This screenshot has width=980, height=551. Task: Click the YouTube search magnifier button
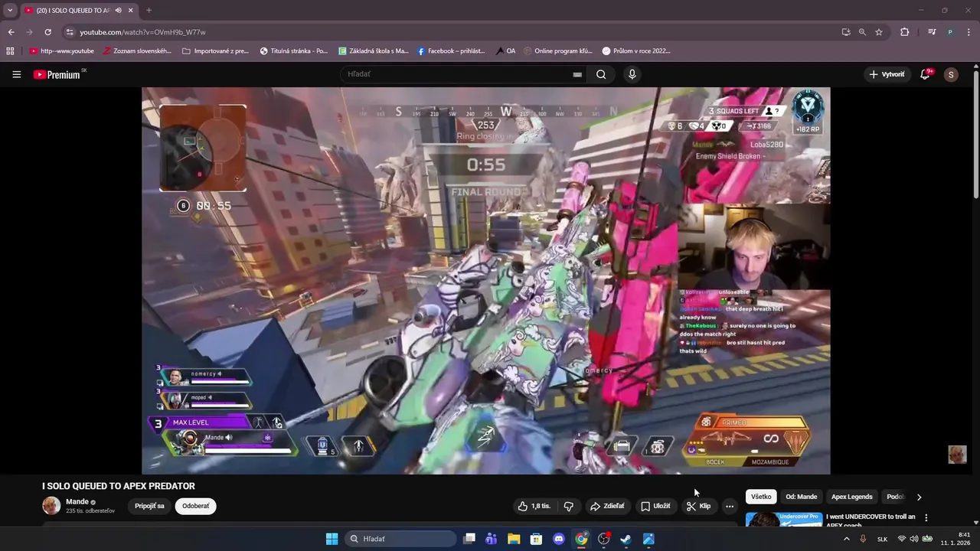point(601,74)
